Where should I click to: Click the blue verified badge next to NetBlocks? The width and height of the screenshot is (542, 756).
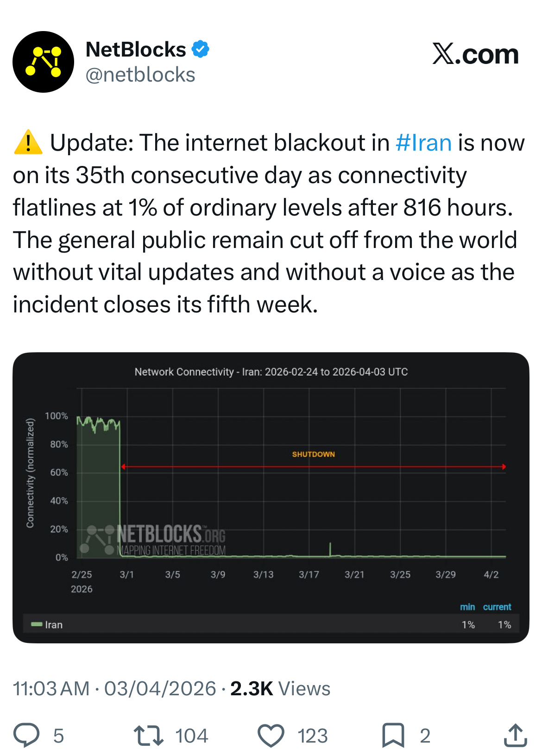click(201, 48)
